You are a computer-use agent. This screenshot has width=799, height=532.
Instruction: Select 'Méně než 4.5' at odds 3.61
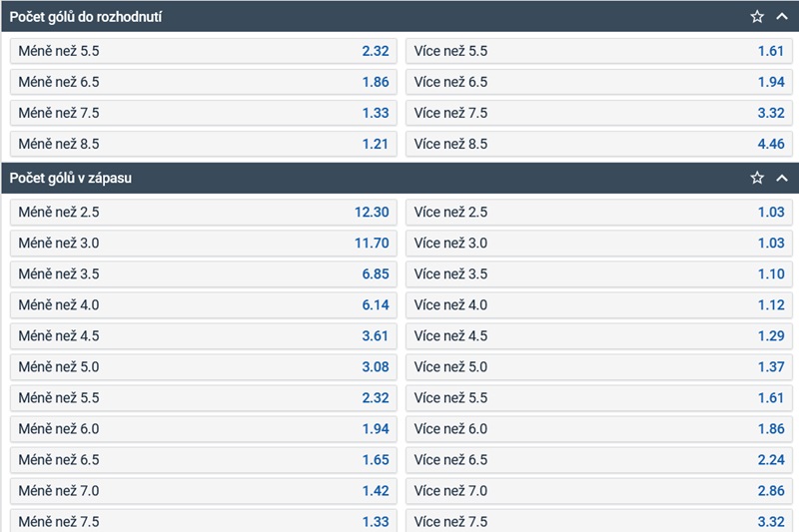(x=204, y=335)
